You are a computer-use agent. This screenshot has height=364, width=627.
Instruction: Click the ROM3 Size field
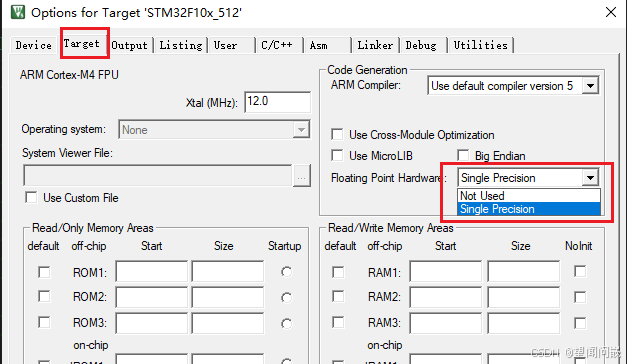(228, 323)
